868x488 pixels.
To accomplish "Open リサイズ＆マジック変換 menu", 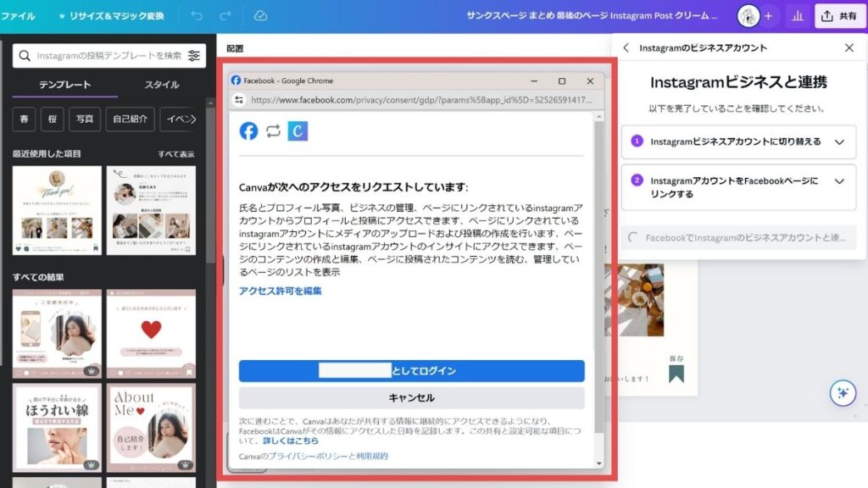I will pos(112,16).
